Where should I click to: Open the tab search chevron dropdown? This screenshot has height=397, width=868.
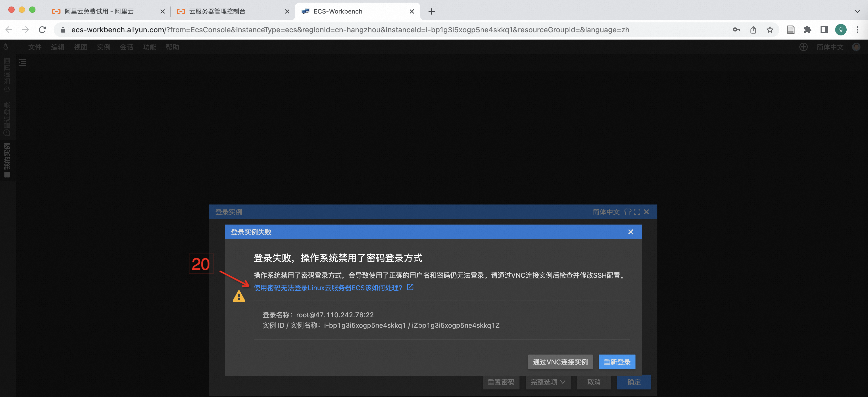(857, 11)
